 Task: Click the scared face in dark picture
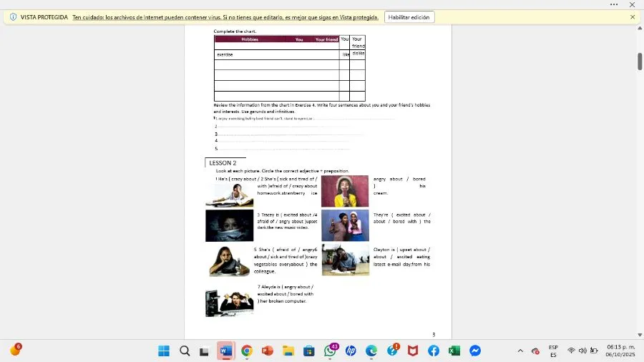[x=230, y=226]
